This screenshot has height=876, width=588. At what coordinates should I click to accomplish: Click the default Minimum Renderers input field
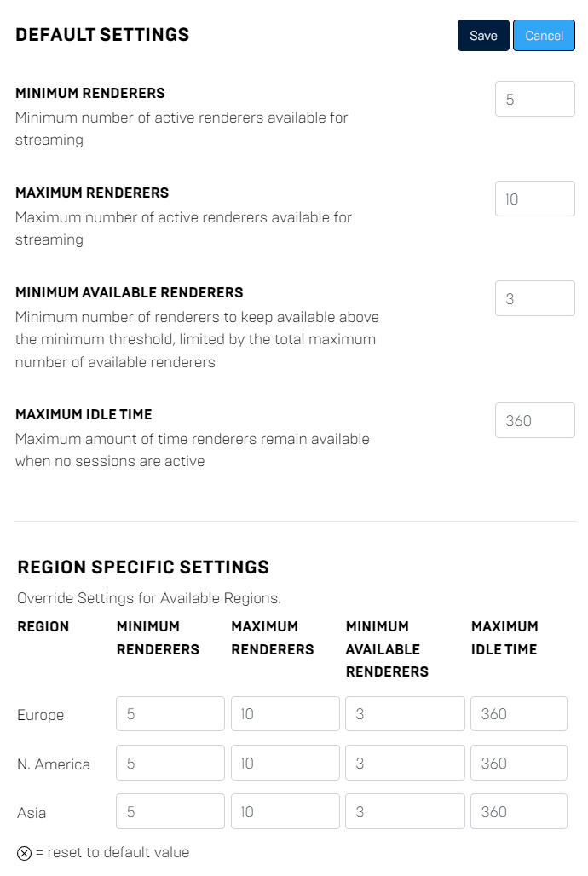coord(535,99)
